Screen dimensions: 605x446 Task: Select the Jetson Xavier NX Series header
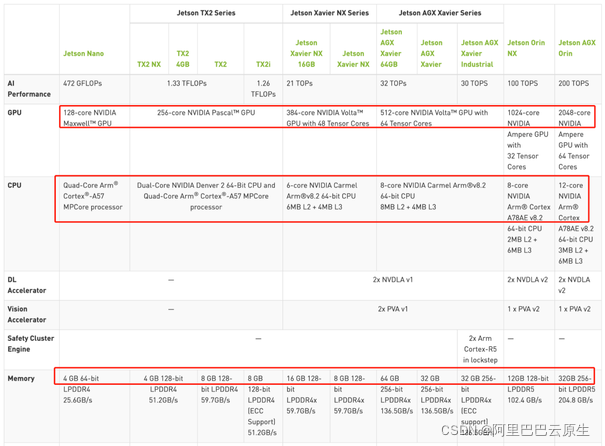pyautogui.click(x=330, y=13)
